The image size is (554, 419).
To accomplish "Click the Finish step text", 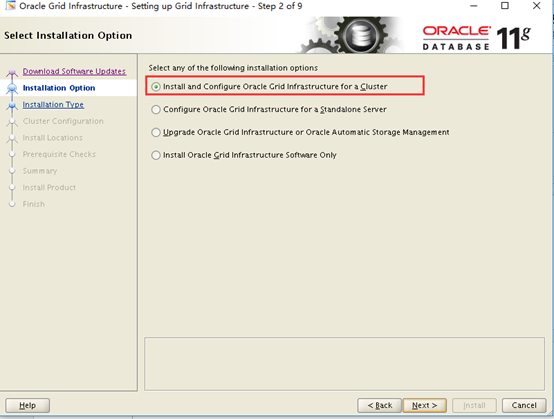I will [x=34, y=204].
